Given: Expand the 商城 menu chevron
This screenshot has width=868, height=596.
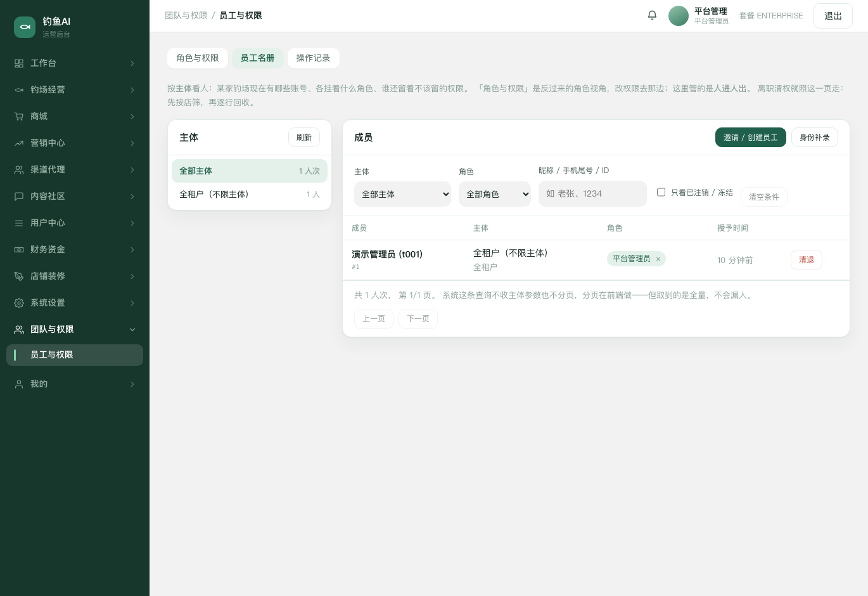Looking at the screenshot, I should 132,117.
